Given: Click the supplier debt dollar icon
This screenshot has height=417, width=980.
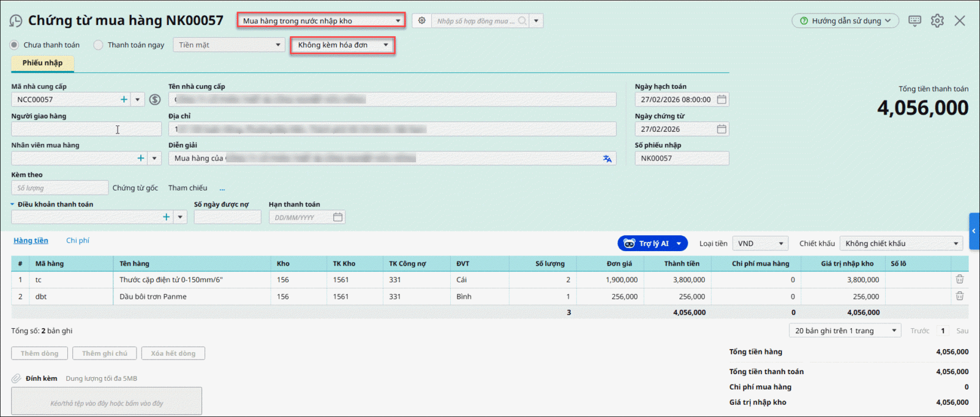Looking at the screenshot, I should [x=155, y=100].
